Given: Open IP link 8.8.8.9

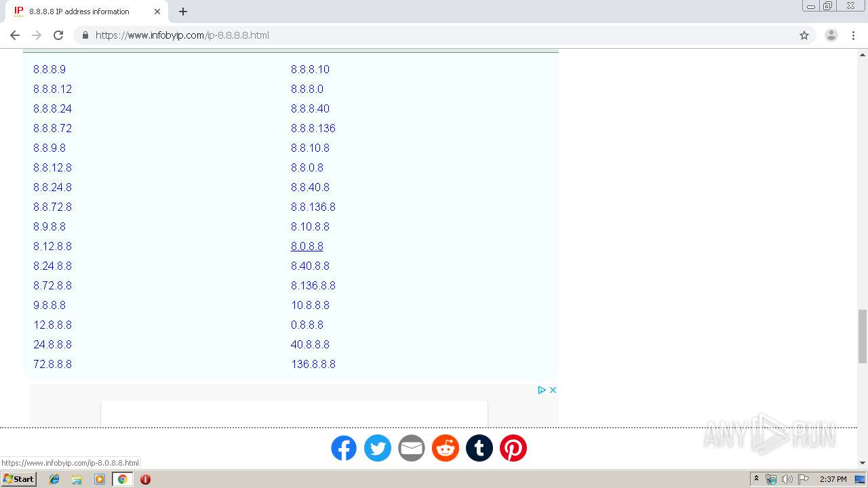Looking at the screenshot, I should (50, 69).
